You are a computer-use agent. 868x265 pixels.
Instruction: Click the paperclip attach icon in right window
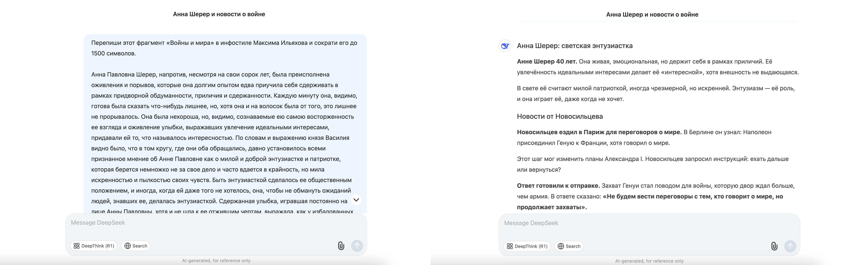(774, 246)
